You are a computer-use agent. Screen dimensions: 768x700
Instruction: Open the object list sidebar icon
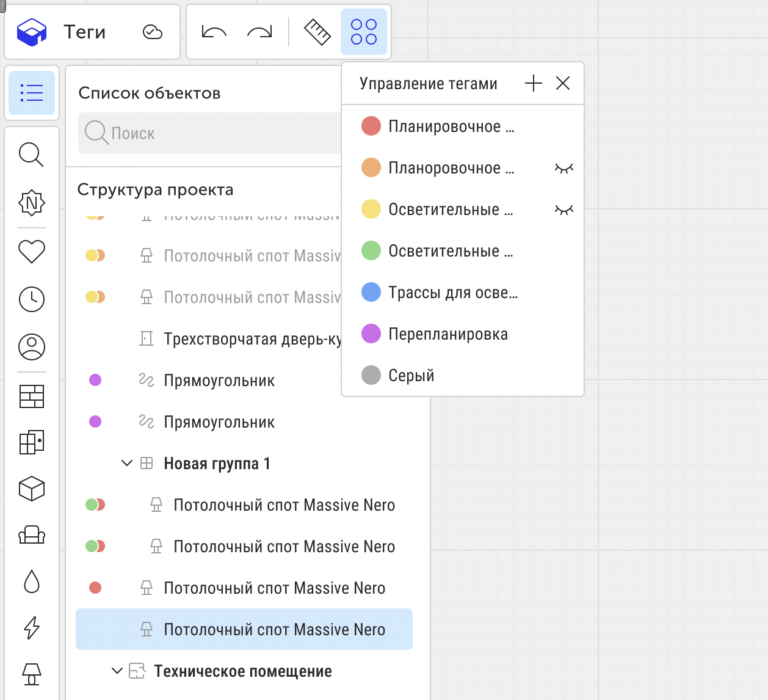click(x=32, y=93)
